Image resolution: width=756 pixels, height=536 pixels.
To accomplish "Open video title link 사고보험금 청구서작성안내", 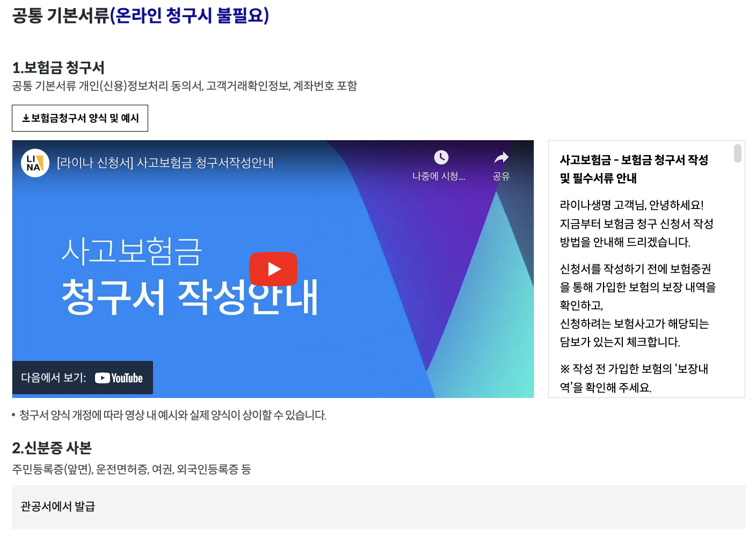I will 165,163.
